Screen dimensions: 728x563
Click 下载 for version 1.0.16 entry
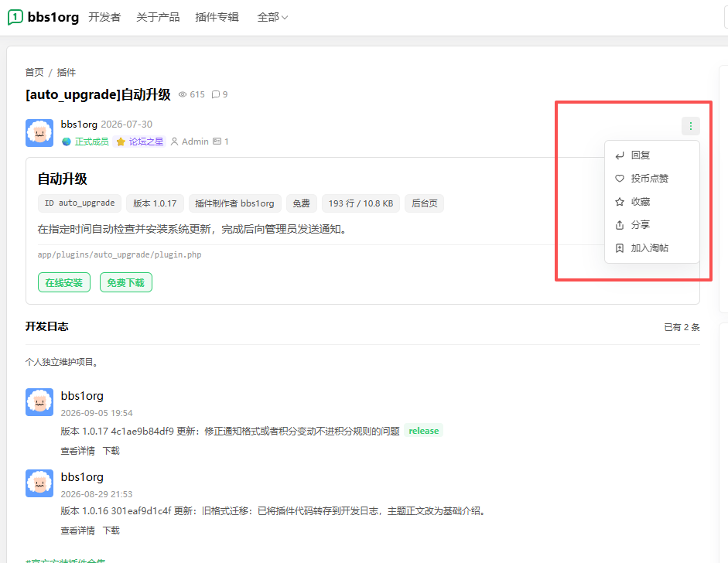click(x=111, y=531)
